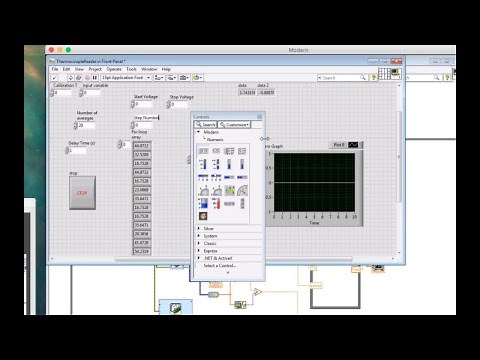Screen dimensions: 480x360
Task: Open the Project menu
Action: [95, 69]
